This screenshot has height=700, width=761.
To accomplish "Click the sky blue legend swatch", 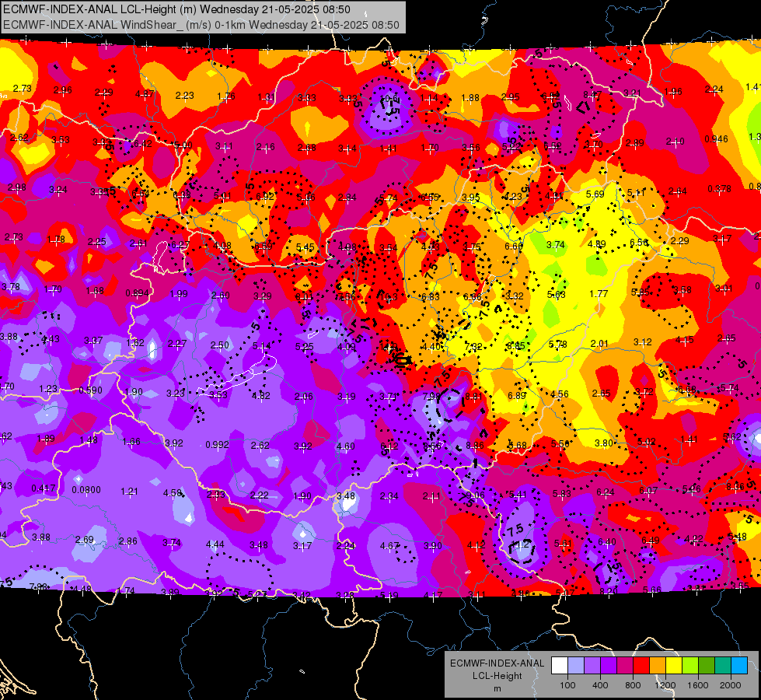I will tap(739, 666).
